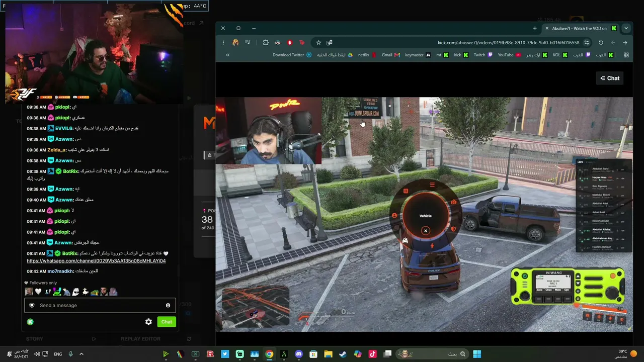Open the tab search dropdown
The width and height of the screenshot is (644, 362).
626,28
